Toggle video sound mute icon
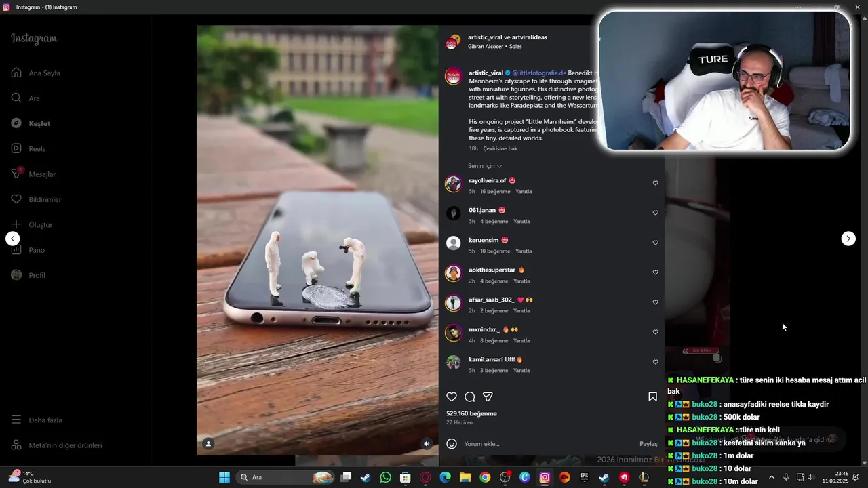The height and width of the screenshot is (488, 868). (x=427, y=444)
